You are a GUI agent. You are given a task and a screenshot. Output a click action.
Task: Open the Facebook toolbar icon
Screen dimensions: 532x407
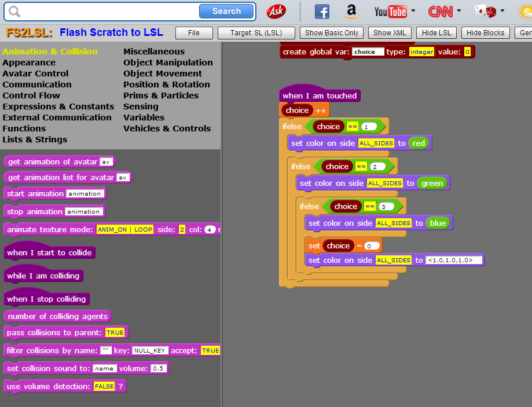point(322,12)
